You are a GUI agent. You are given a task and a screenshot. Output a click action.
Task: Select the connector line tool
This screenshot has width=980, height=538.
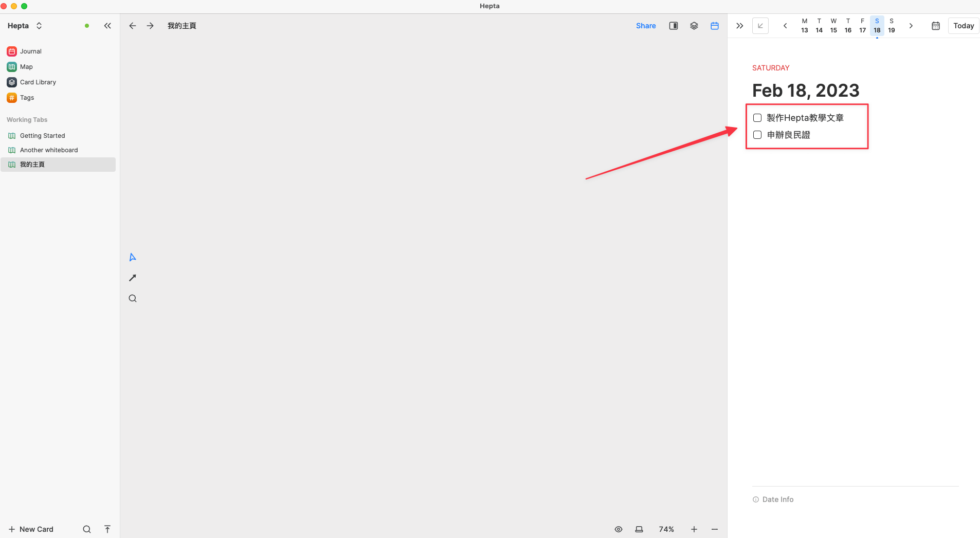(133, 278)
